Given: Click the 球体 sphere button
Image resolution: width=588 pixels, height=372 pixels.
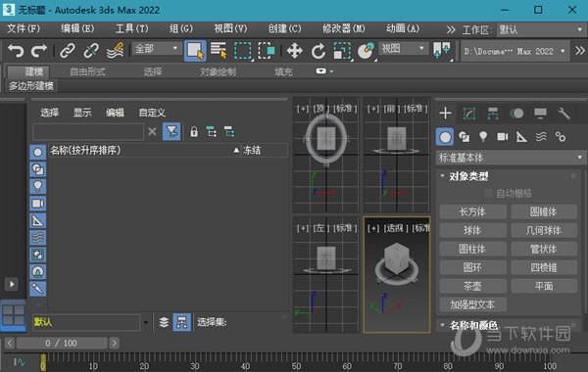Looking at the screenshot, I should click(x=472, y=230).
